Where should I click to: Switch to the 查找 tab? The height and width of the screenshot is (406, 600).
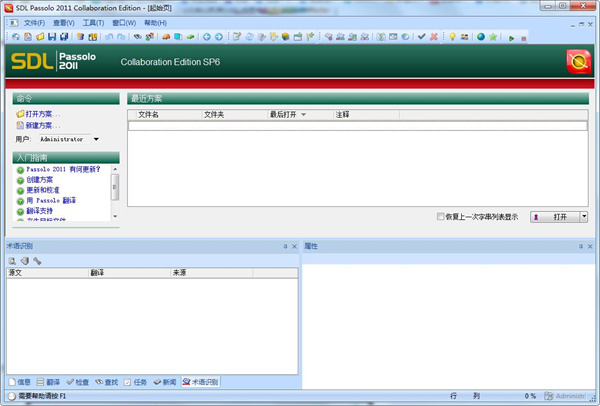click(106, 382)
